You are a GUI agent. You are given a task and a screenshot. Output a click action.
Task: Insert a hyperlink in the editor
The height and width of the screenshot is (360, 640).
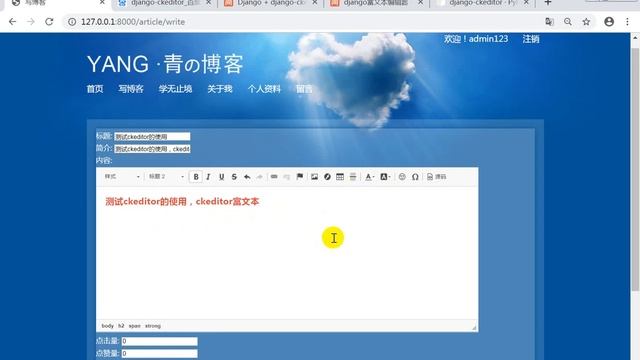point(274,177)
